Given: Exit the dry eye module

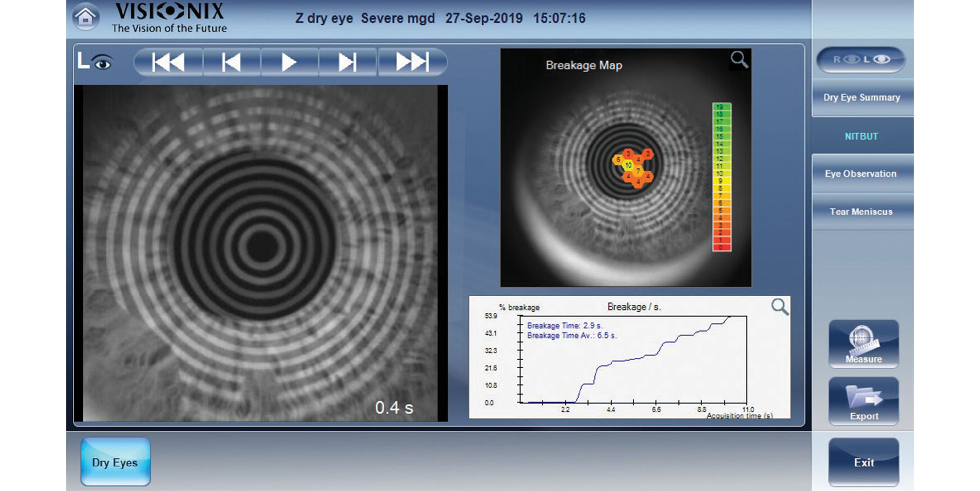Looking at the screenshot, I should tap(864, 463).
